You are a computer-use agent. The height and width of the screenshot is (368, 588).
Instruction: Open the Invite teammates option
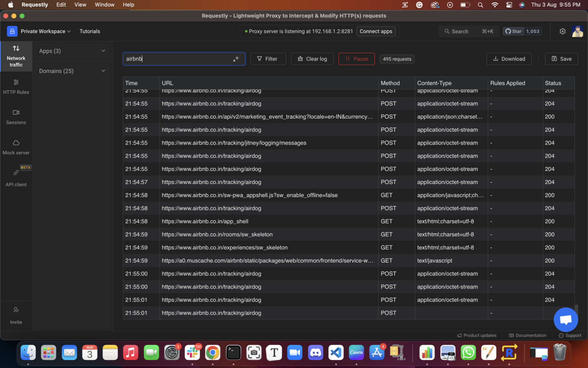tap(16, 315)
